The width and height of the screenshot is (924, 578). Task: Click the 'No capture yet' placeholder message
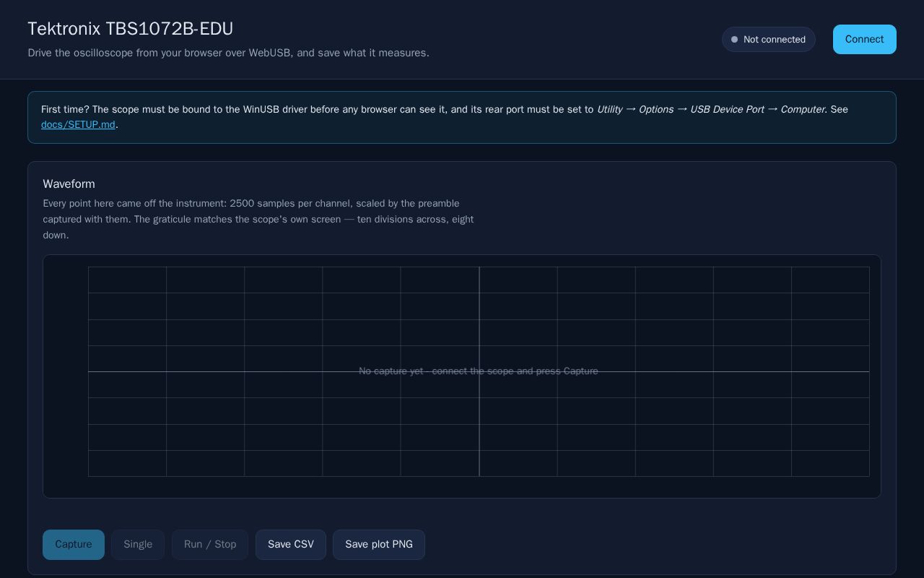479,371
